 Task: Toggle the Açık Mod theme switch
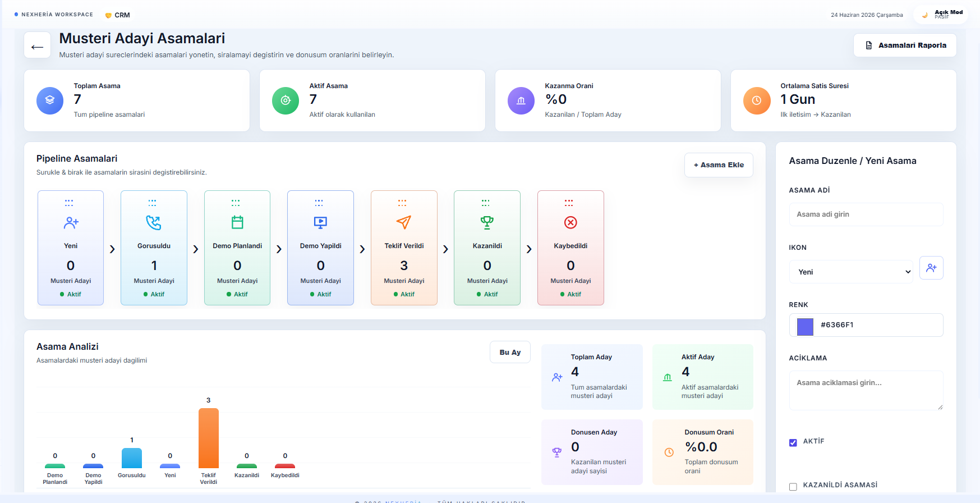[941, 15]
